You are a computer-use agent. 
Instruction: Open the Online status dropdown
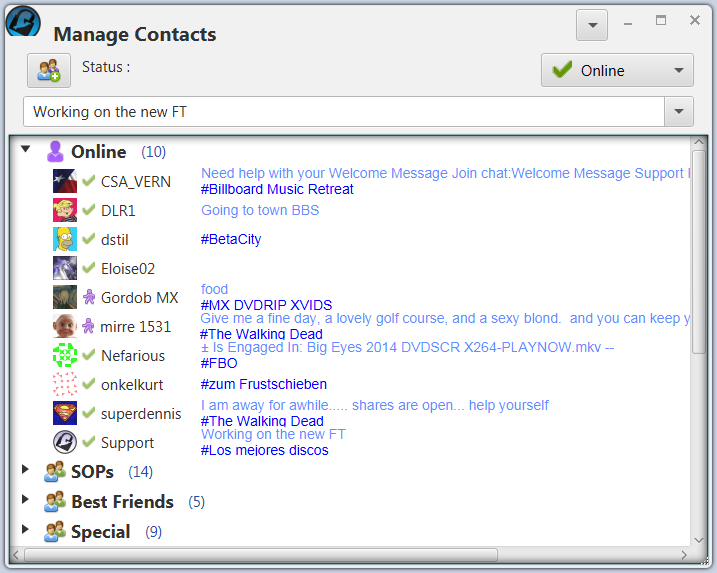tap(617, 70)
